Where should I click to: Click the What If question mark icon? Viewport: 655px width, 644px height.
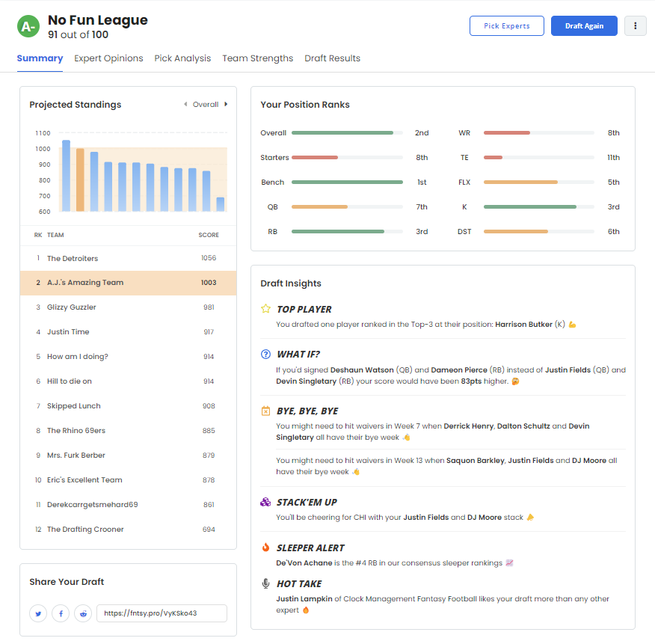[x=265, y=354]
